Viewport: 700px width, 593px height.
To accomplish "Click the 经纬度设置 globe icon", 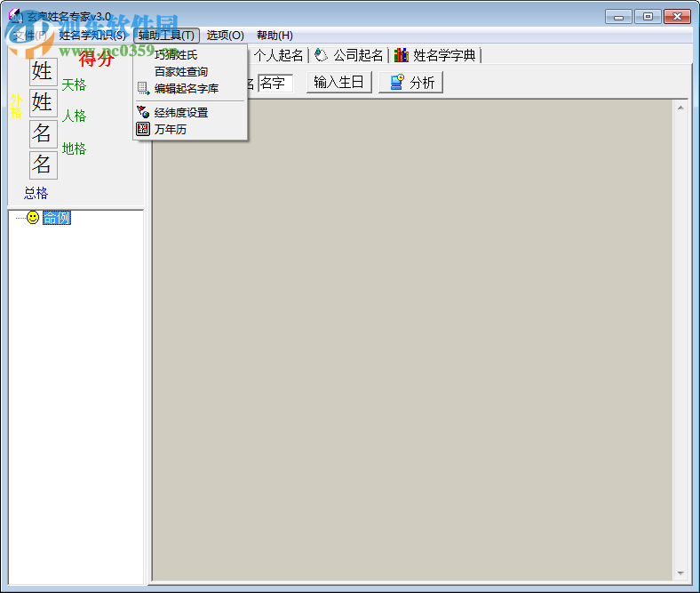I will click(x=143, y=112).
